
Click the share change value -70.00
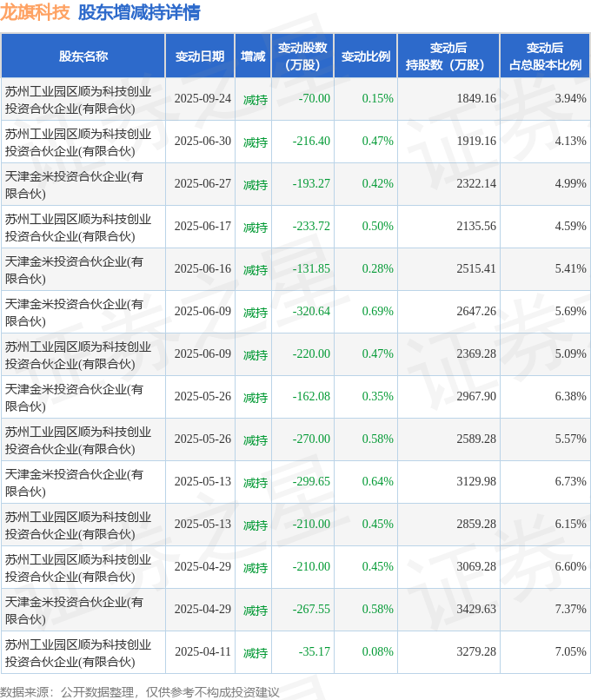(315, 99)
